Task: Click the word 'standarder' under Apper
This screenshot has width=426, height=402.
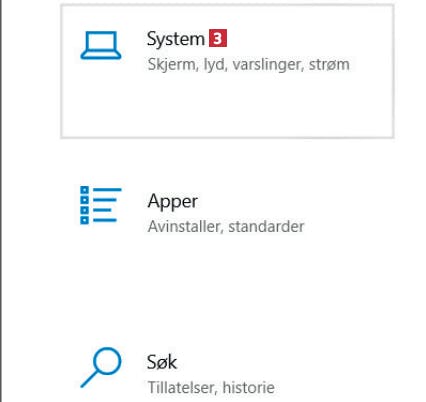Action: pyautogui.click(x=266, y=227)
